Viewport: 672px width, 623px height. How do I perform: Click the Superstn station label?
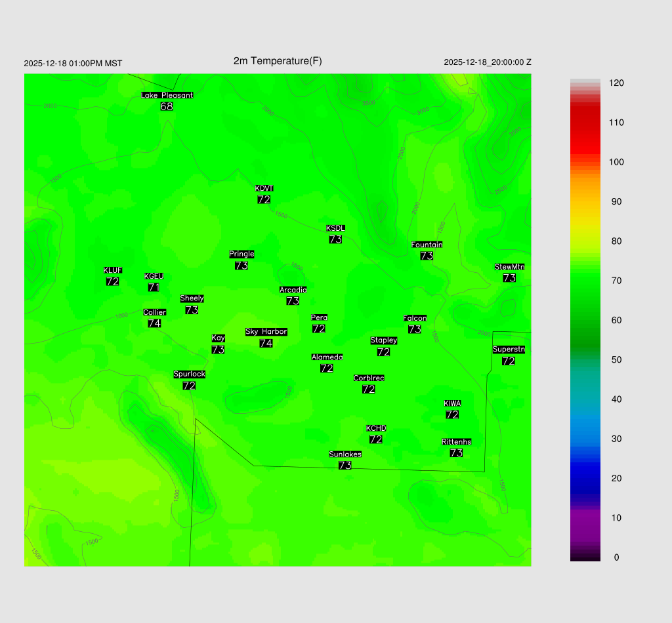(x=509, y=350)
